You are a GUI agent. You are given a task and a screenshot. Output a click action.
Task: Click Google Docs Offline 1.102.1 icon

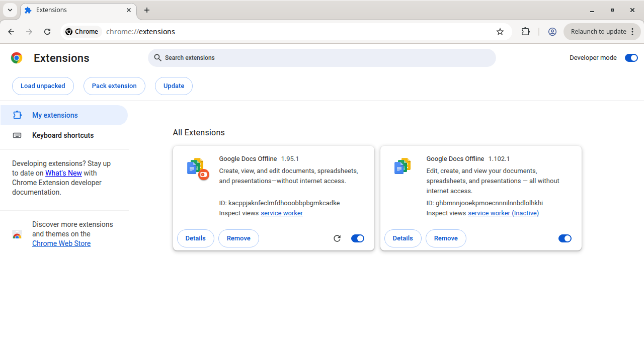[403, 166]
